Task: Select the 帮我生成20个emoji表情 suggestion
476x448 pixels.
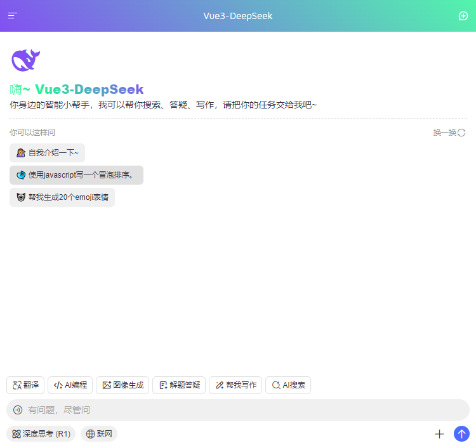Action: (62, 197)
